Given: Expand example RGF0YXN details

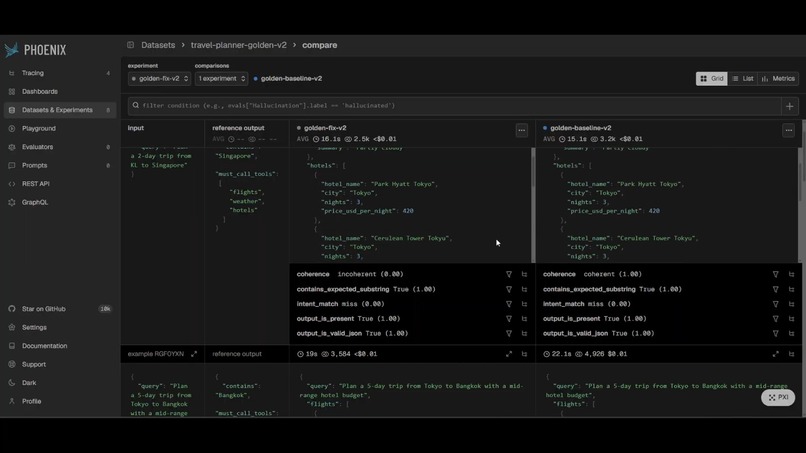Looking at the screenshot, I should pyautogui.click(x=194, y=354).
